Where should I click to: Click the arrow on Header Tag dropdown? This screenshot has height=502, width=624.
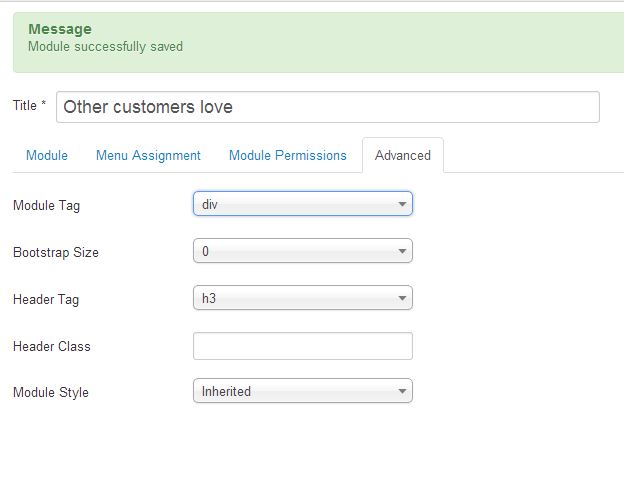402,298
